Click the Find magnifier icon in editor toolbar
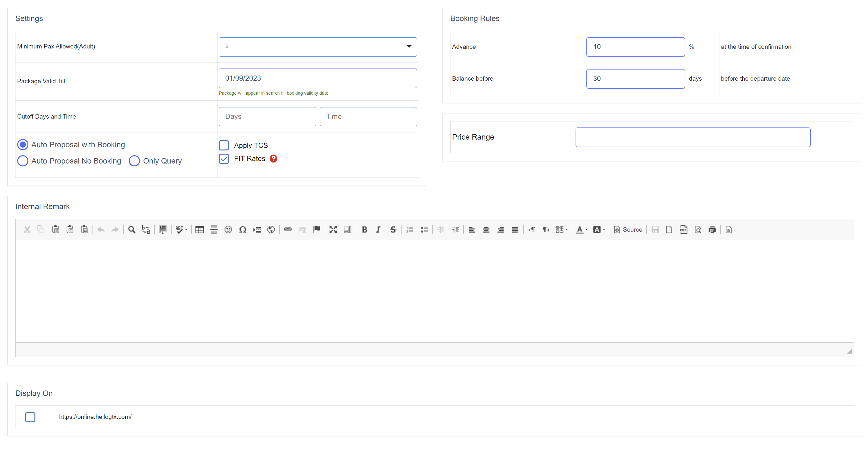 [132, 230]
